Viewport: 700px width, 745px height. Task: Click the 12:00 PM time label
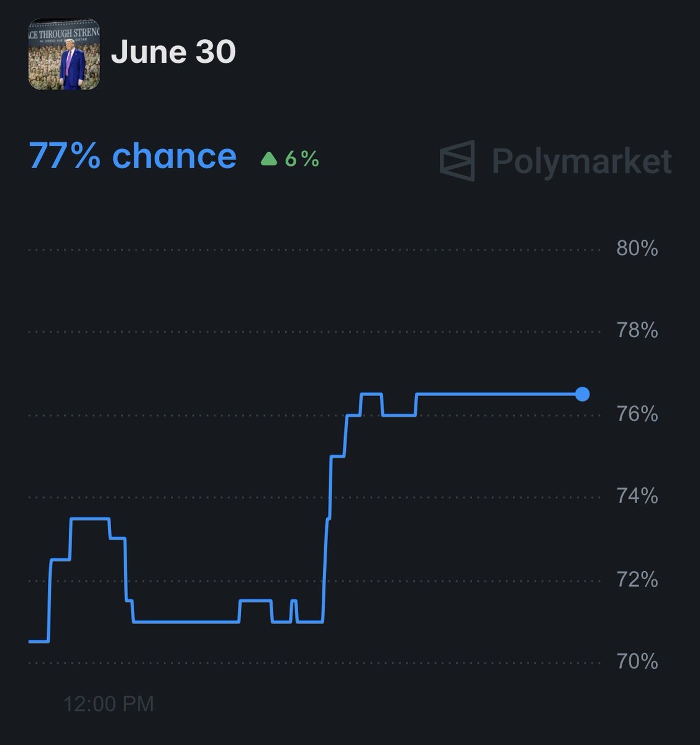tap(109, 703)
